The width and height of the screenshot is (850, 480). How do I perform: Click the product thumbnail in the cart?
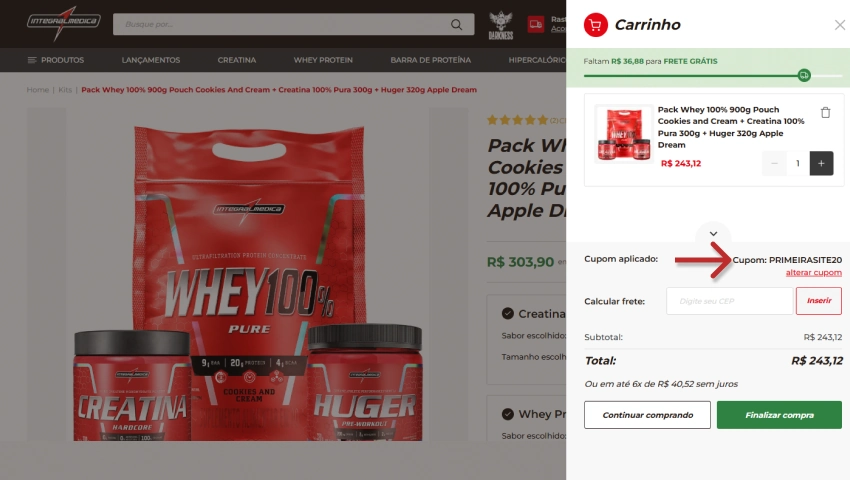(x=623, y=134)
